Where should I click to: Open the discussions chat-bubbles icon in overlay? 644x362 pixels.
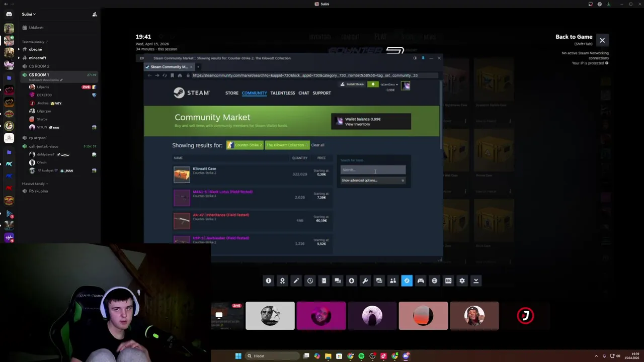tap(338, 281)
